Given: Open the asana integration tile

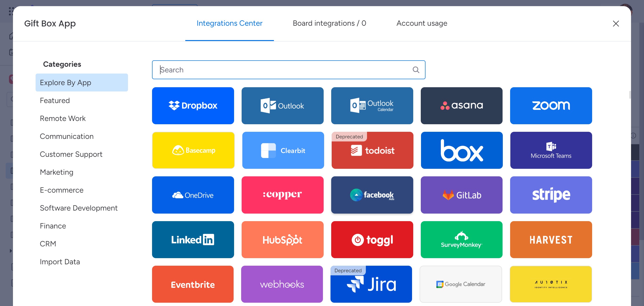Looking at the screenshot, I should click(461, 106).
